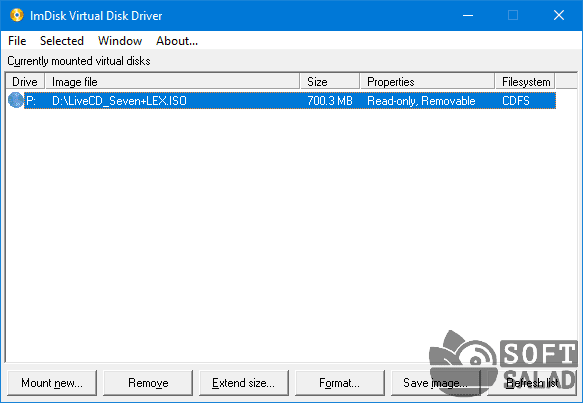Sort list by Drive column header
583x403 pixels.
point(25,81)
